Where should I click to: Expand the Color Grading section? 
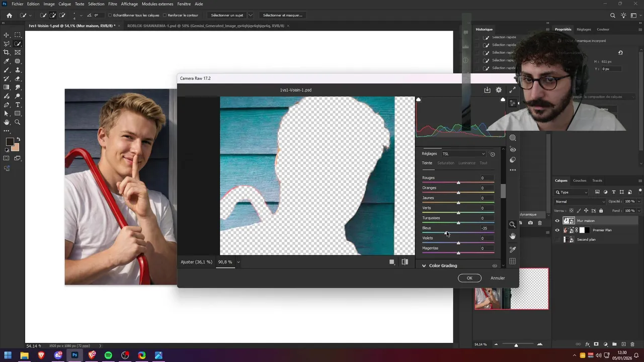click(424, 266)
